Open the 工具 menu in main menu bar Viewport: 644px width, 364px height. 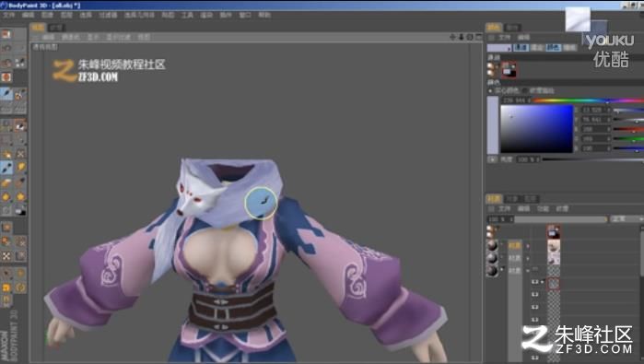[x=187, y=15]
